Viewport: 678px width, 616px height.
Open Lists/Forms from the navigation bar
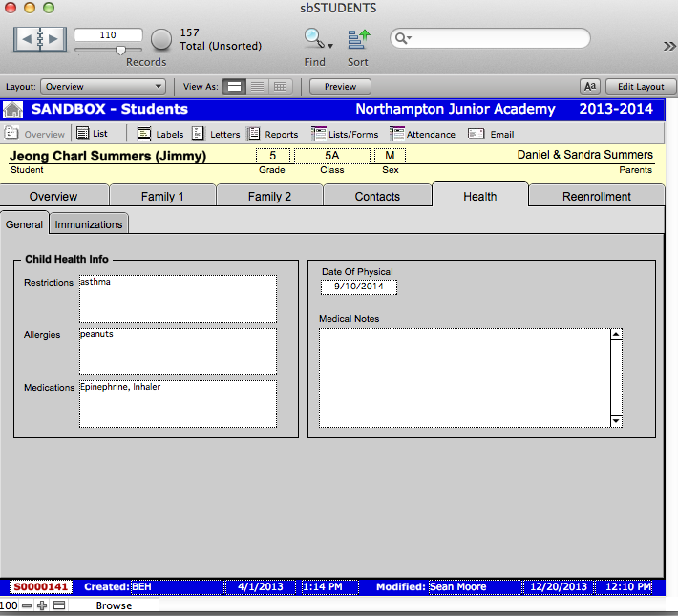pos(319,134)
